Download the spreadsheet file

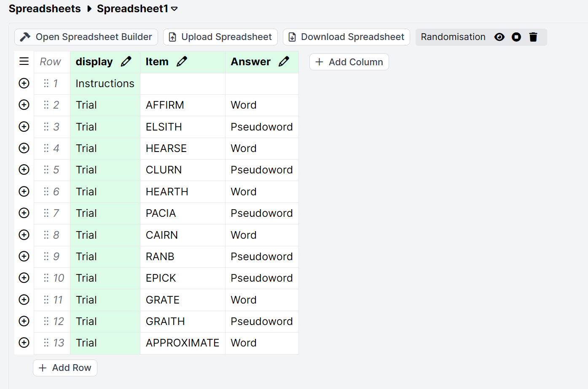click(x=346, y=37)
